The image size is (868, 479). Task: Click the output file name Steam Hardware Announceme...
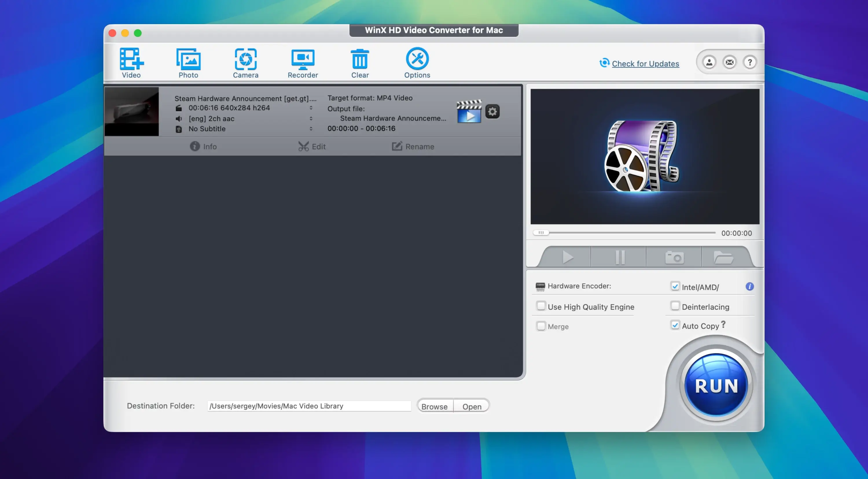tap(393, 118)
